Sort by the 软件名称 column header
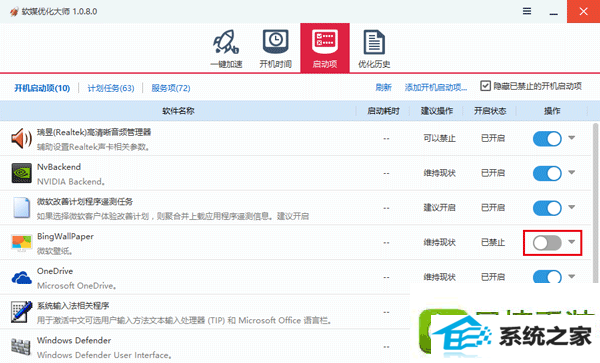600x363 pixels. tap(178, 111)
